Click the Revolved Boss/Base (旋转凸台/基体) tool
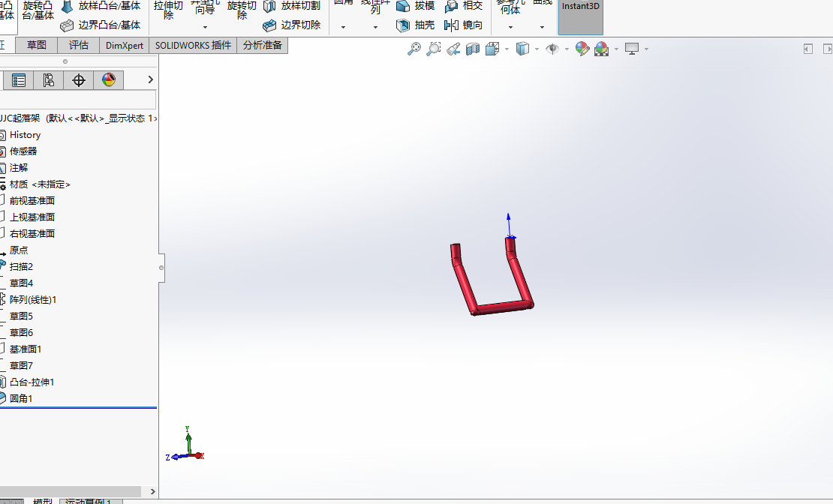 [x=38, y=10]
